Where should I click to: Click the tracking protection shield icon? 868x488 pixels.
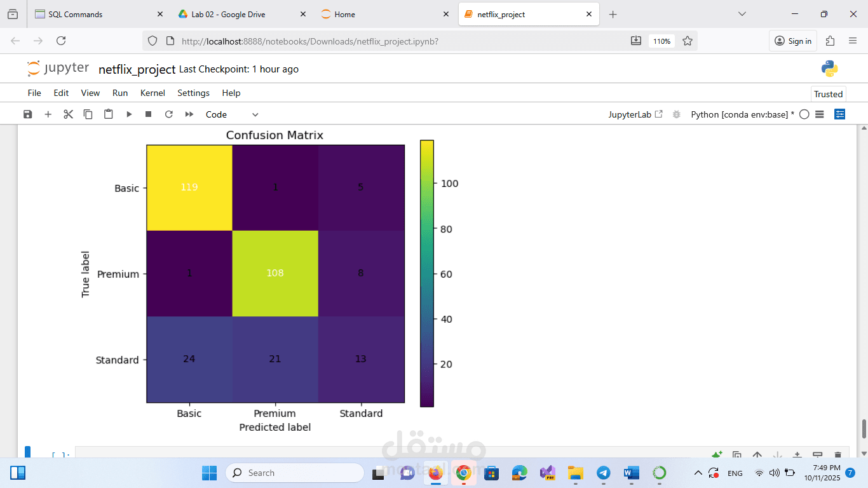click(153, 41)
